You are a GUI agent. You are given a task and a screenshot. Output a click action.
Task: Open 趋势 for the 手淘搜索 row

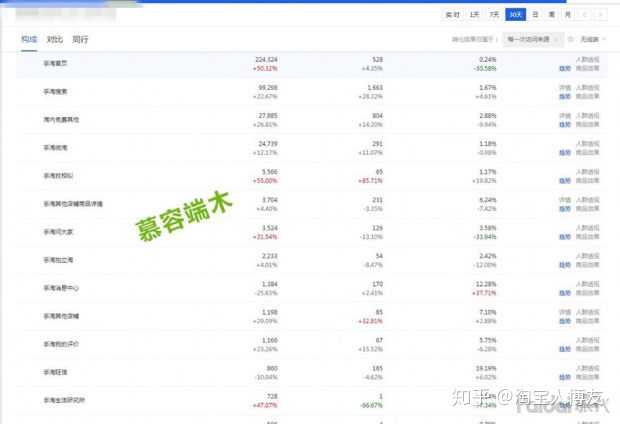565,97
